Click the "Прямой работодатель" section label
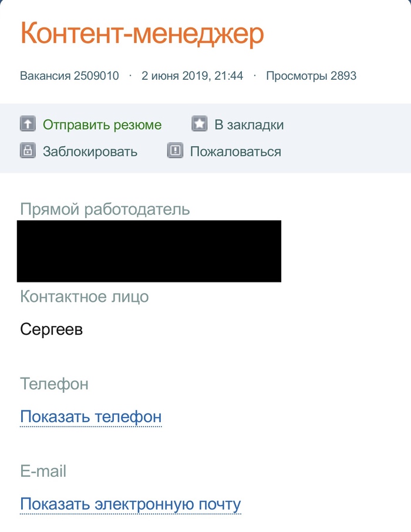Screen dimensions: 411x532 (105, 209)
